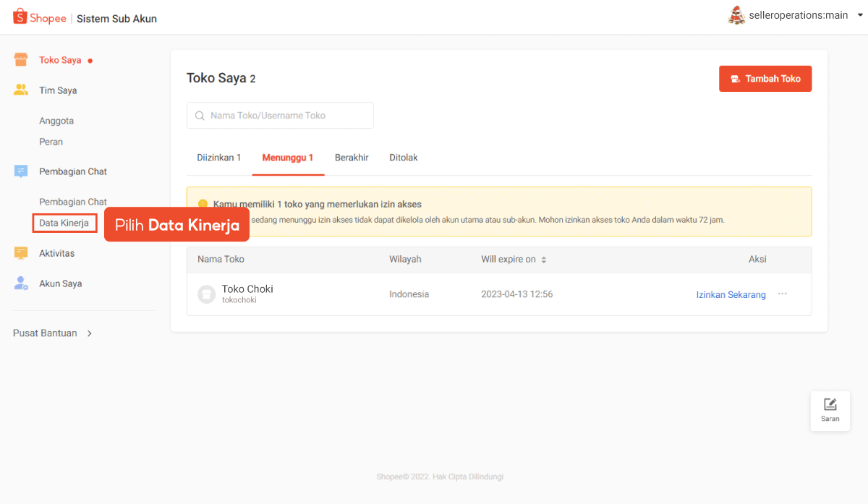Select Data Kinerja in the sidebar

[x=64, y=223]
